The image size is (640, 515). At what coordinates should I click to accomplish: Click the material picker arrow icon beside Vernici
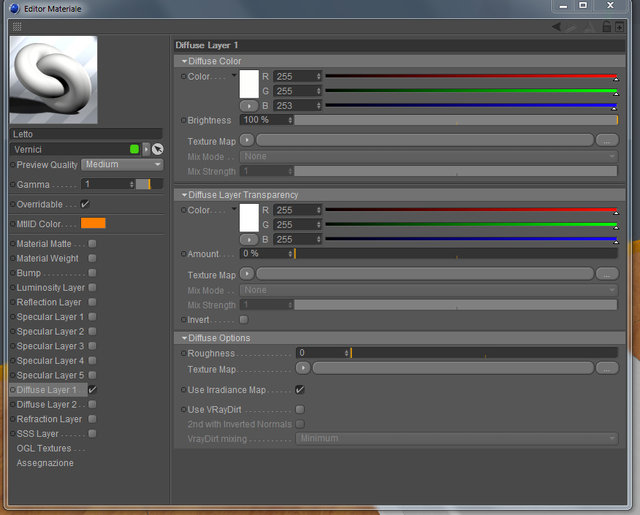pyautogui.click(x=158, y=149)
